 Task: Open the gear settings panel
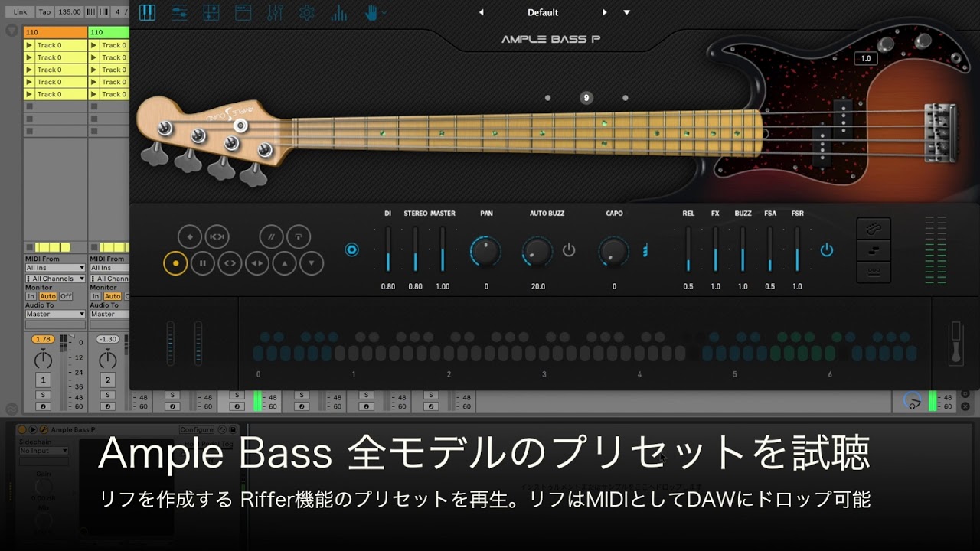pyautogui.click(x=306, y=12)
